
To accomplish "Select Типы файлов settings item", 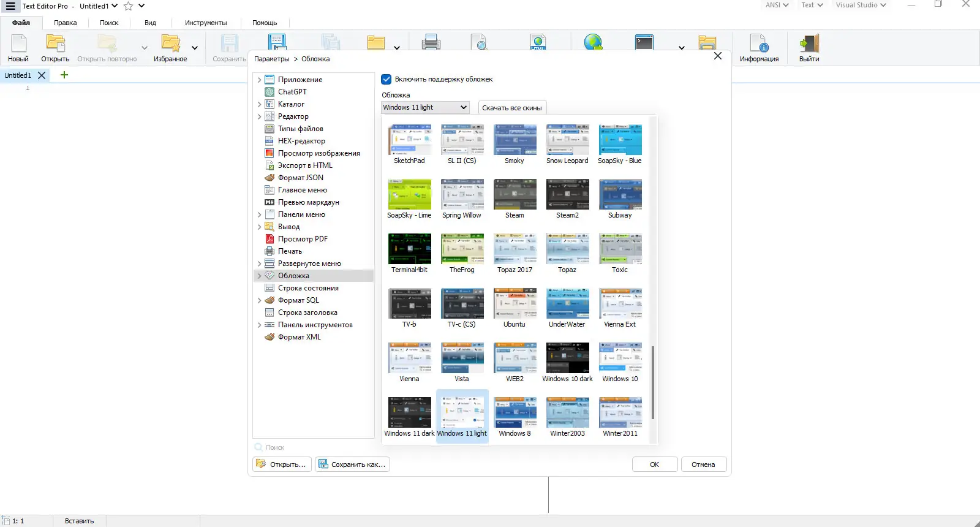I will pos(300,129).
